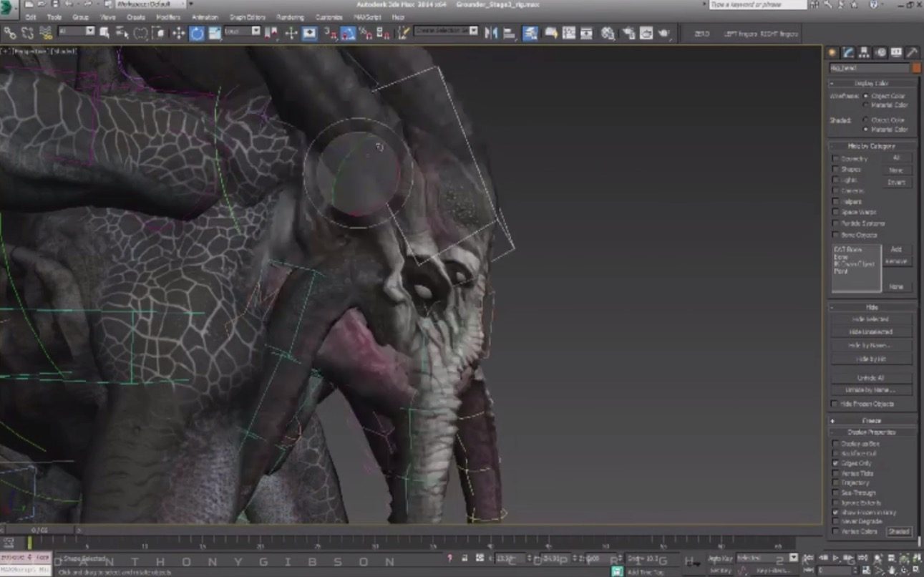The image size is (924, 577).
Task: Click the Unhide All button
Action: (871, 377)
